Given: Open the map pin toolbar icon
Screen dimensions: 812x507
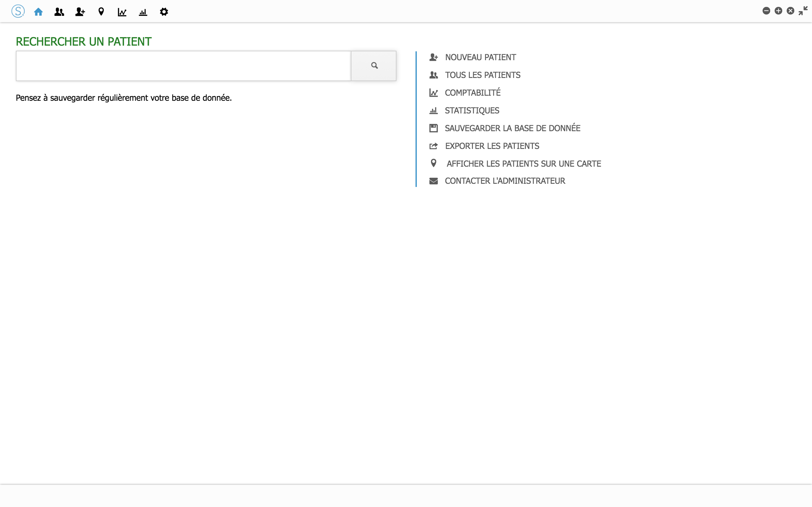Looking at the screenshot, I should coord(101,12).
